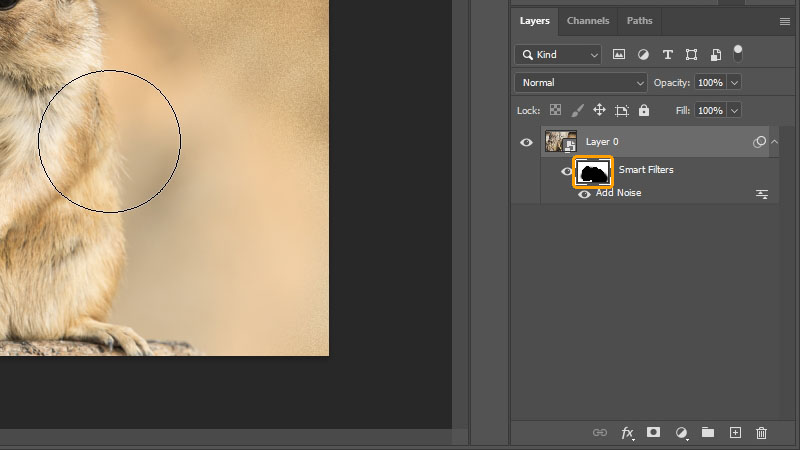Open the Opacity slider dropdown arrow
Screen dimensions: 800x450
[x=734, y=83]
